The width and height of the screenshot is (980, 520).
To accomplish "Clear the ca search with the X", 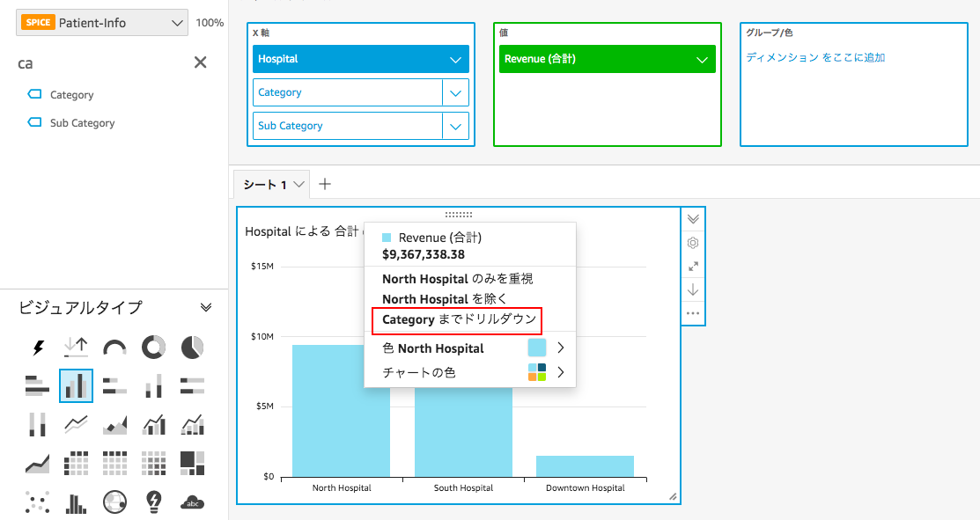I will (200, 62).
